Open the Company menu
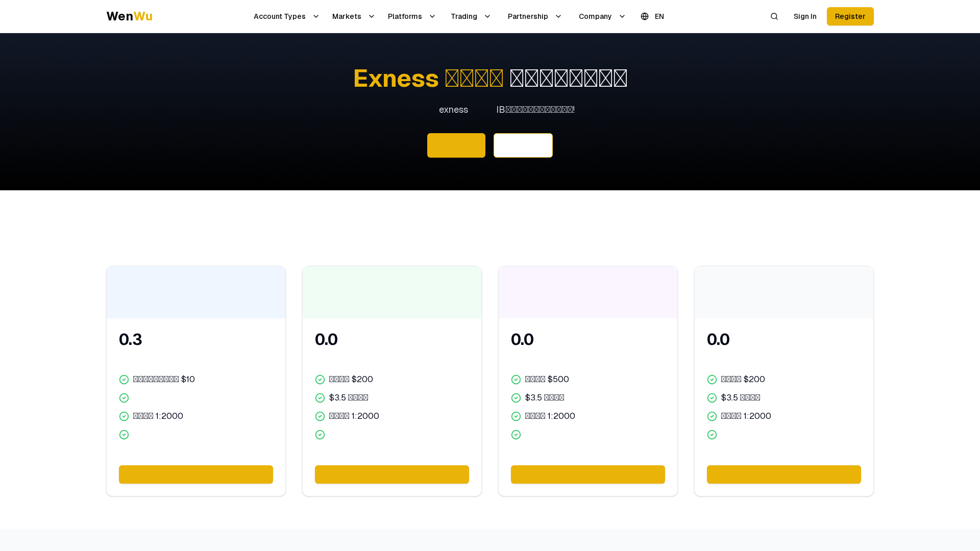The height and width of the screenshot is (551, 980). pyautogui.click(x=602, y=16)
